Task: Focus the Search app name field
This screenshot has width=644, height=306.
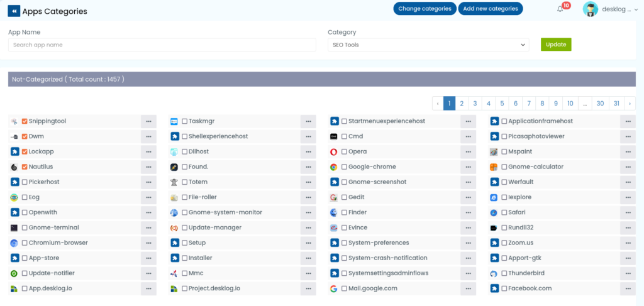Action: [x=162, y=45]
